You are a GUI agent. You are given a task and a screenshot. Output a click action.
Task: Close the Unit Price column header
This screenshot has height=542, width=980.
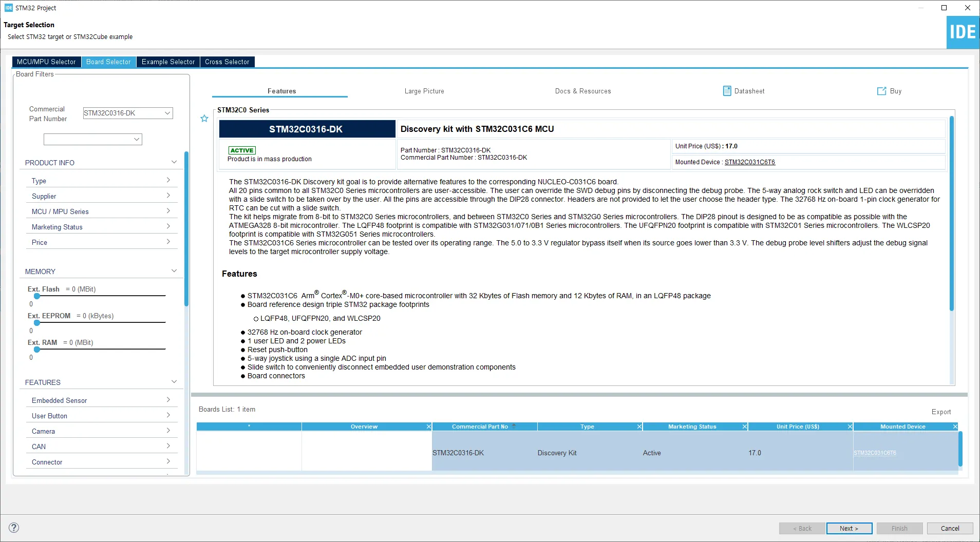pyautogui.click(x=850, y=427)
